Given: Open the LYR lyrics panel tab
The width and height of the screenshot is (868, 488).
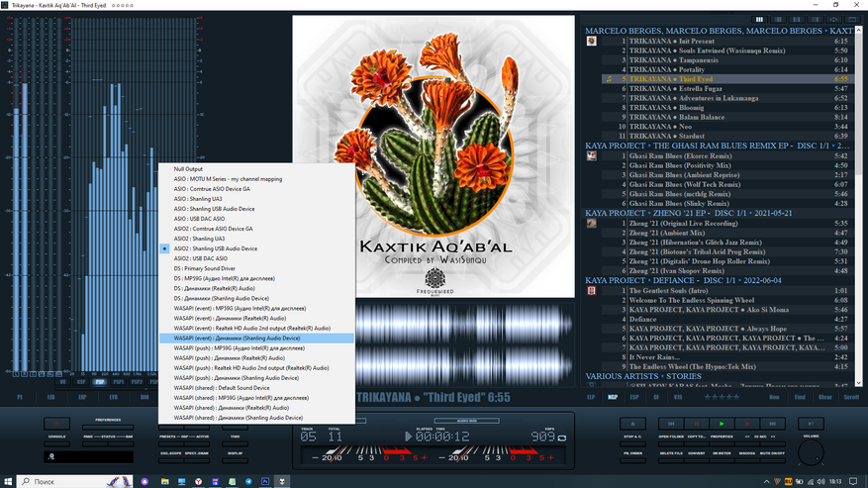Looking at the screenshot, I should click(114, 397).
